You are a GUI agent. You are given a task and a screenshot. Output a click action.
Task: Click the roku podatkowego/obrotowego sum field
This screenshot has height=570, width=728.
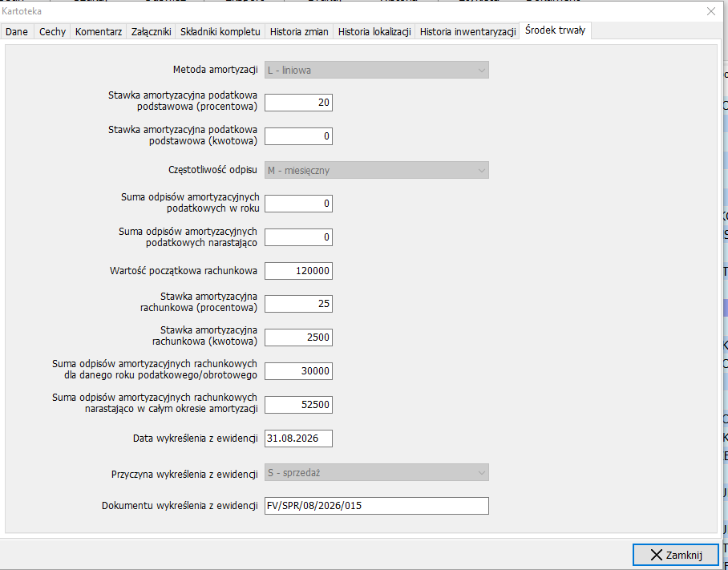click(x=298, y=371)
